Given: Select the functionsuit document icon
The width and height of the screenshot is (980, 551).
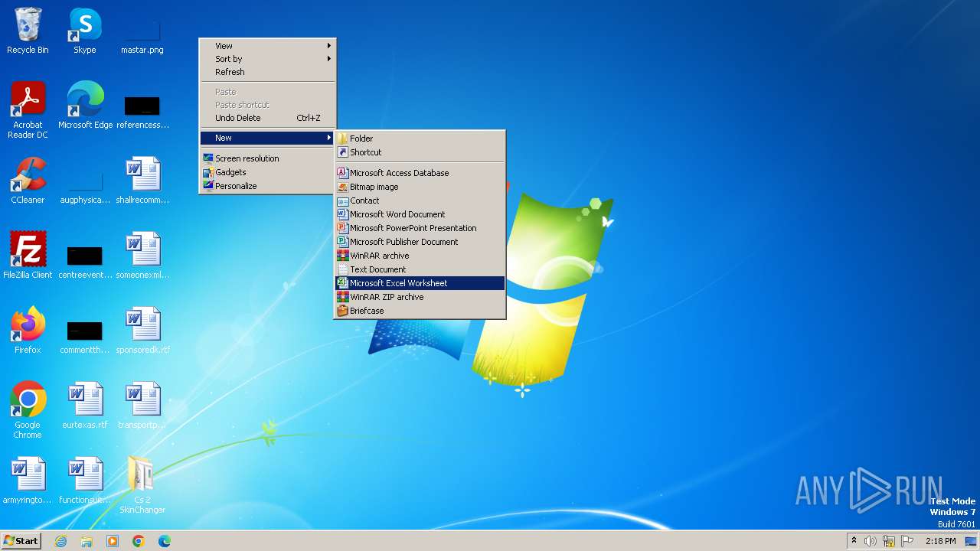Looking at the screenshot, I should [85, 481].
